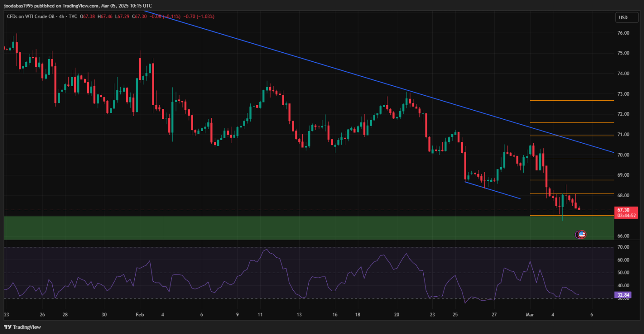This screenshot has height=334, width=644.
Task: Click the CFDs on WTI Crude Oil title
Action: (x=30, y=16)
